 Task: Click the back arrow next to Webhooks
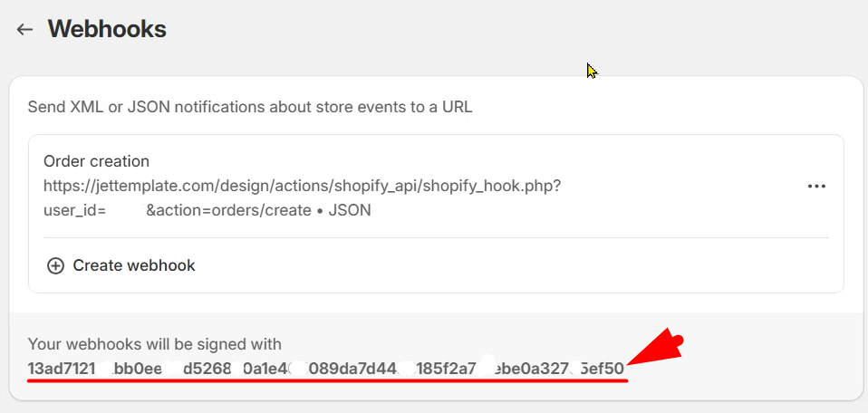[24, 29]
